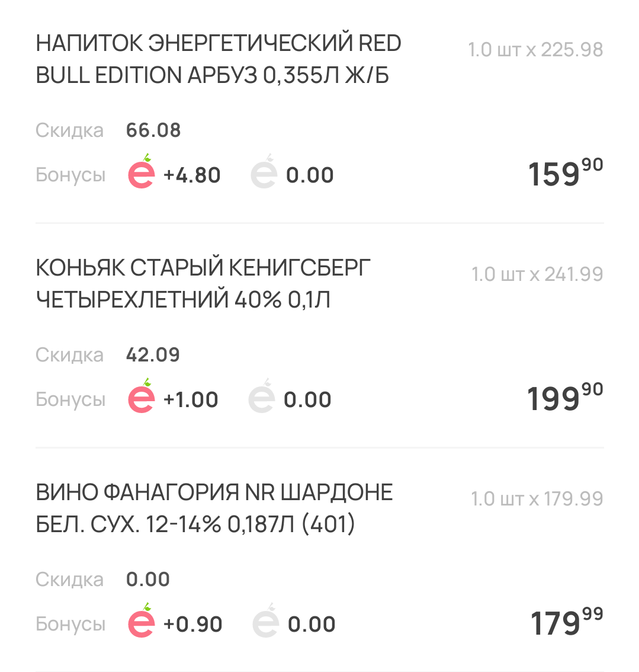Click the discount value 42.09
Screen dimensions: 639x672
(153, 355)
